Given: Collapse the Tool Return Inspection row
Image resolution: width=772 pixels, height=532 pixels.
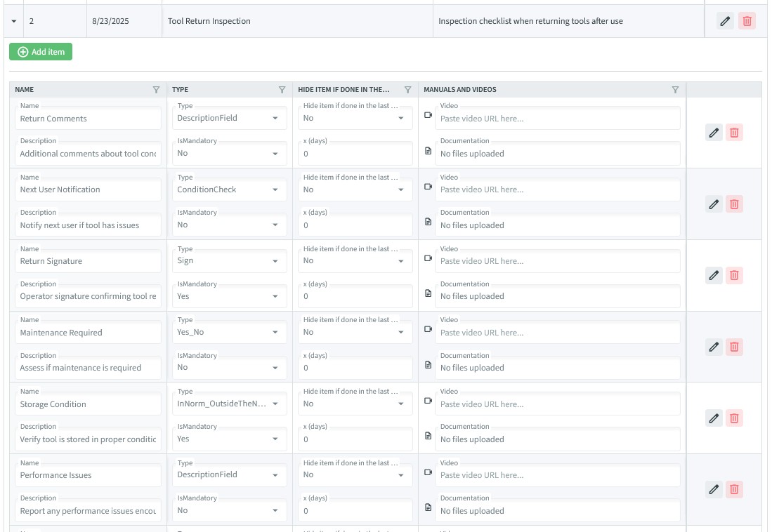Looking at the screenshot, I should pyautogui.click(x=14, y=21).
